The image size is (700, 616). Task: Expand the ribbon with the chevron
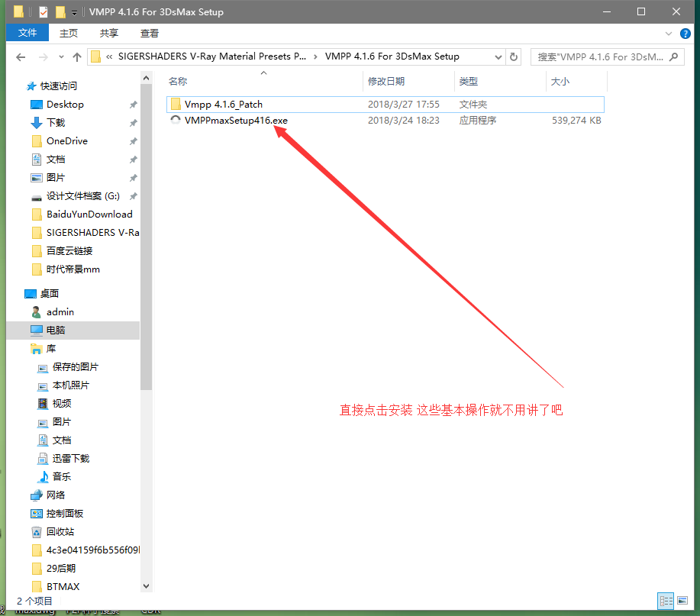(x=668, y=34)
